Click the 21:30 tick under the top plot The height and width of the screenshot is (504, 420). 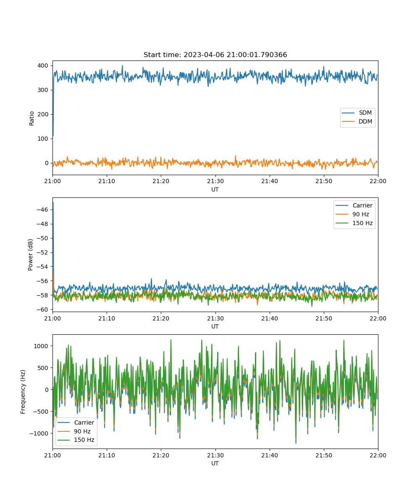[215, 181]
